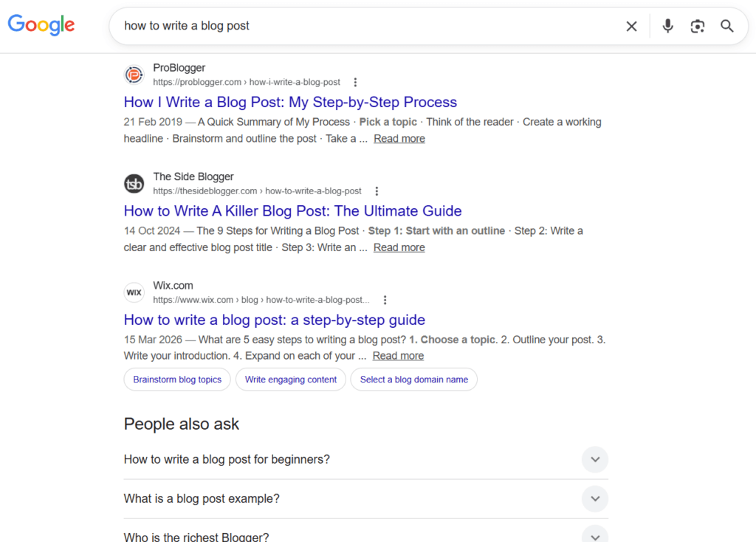Open the three-dot menu on the Wix result
The height and width of the screenshot is (542, 756).
(x=385, y=300)
